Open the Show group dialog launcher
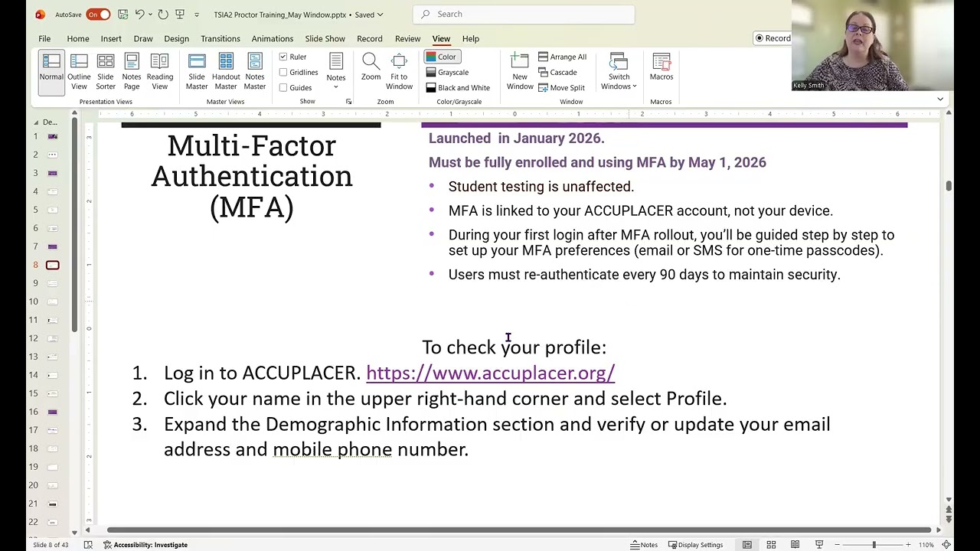The width and height of the screenshot is (980, 551). click(348, 102)
